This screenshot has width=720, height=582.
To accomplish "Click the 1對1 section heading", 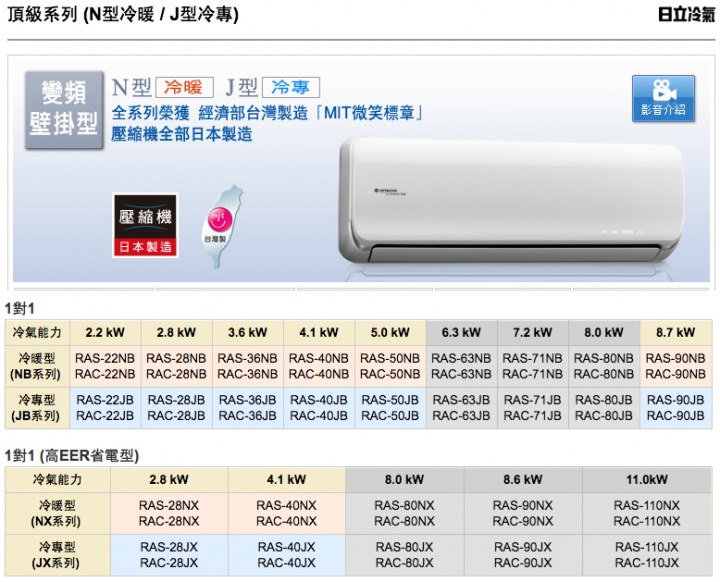I will (19, 308).
